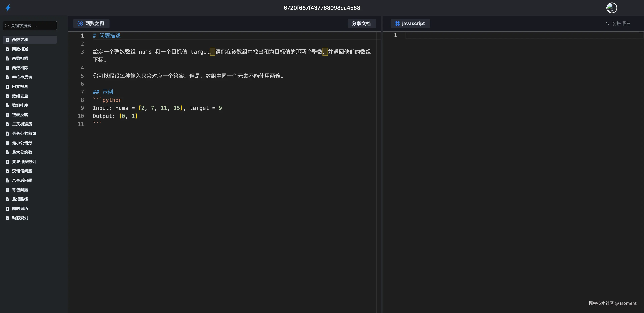Screen dimensions: 644x313
Task: Click the document icon for 斐波那契数列
Action: (8, 162)
